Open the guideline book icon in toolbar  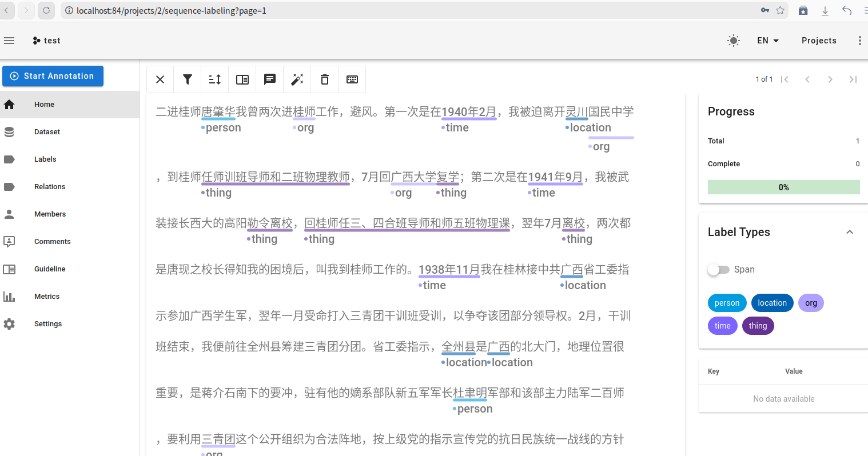coord(242,79)
